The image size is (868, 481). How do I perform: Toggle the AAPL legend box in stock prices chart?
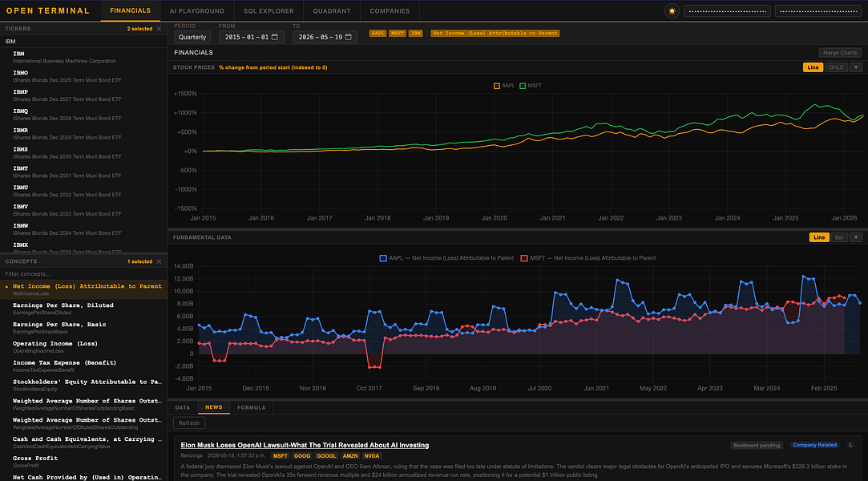(x=497, y=86)
